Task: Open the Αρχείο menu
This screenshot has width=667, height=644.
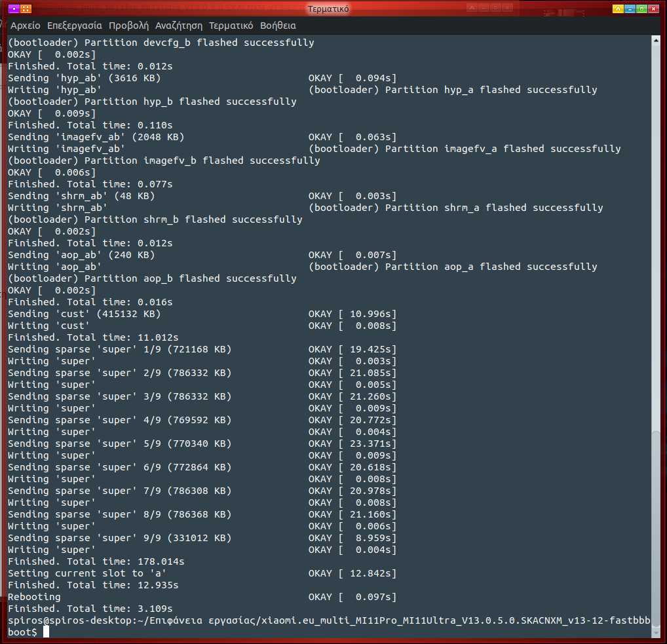Action: [x=26, y=26]
